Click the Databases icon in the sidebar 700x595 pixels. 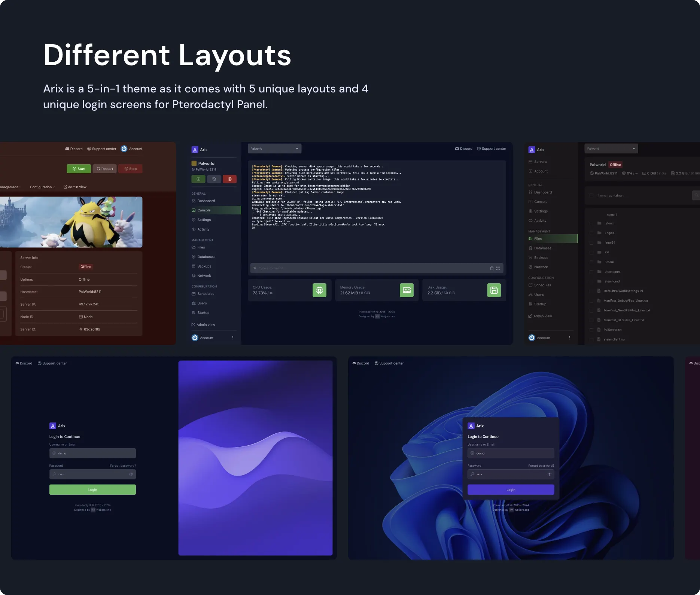pos(194,256)
